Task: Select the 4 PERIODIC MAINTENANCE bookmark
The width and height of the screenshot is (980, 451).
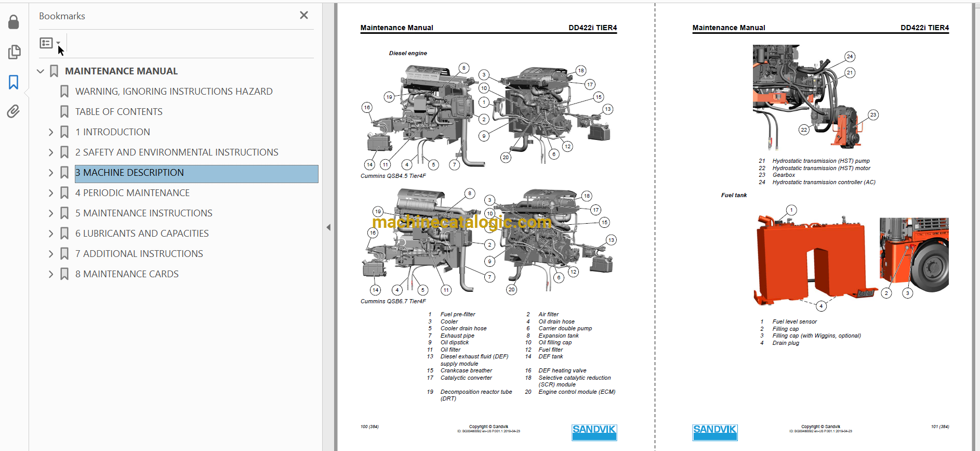Action: [x=132, y=193]
